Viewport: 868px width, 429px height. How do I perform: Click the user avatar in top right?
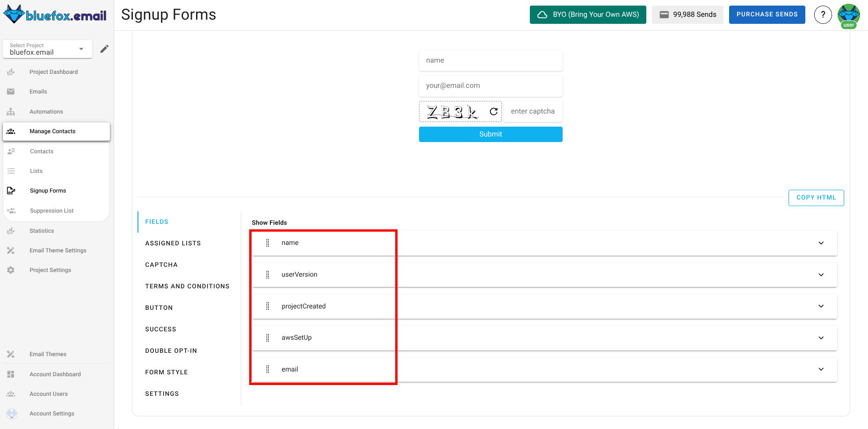(848, 14)
